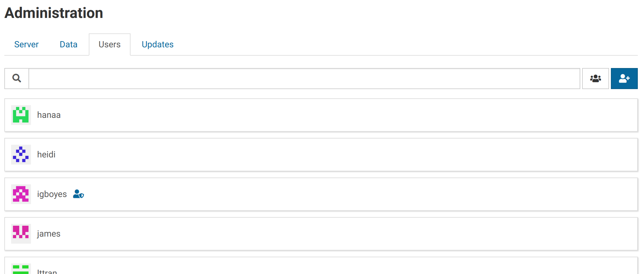Click the Administration page heading
Screen dimensions: 644x274
click(x=54, y=13)
